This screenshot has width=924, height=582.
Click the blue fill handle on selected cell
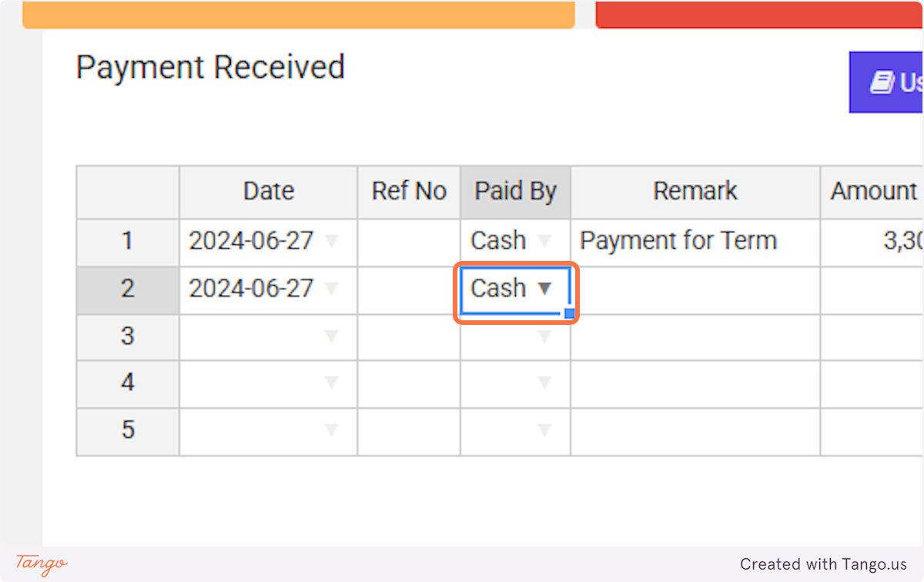(x=569, y=313)
